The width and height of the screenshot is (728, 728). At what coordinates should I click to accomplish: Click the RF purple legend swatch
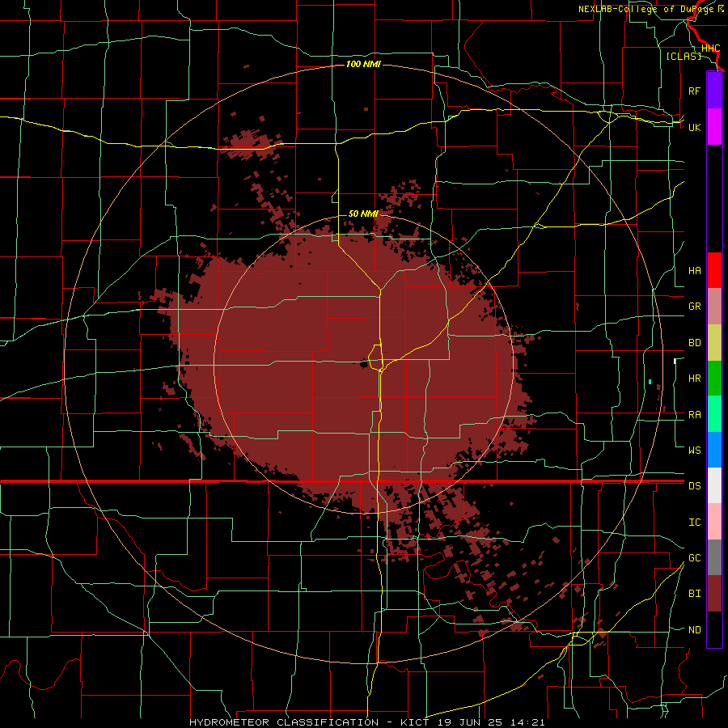point(714,91)
